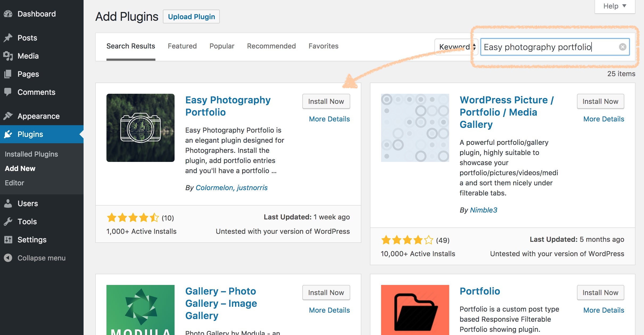Switch to the Featured tab
Viewport: 644px width, 335px height.
coord(182,46)
